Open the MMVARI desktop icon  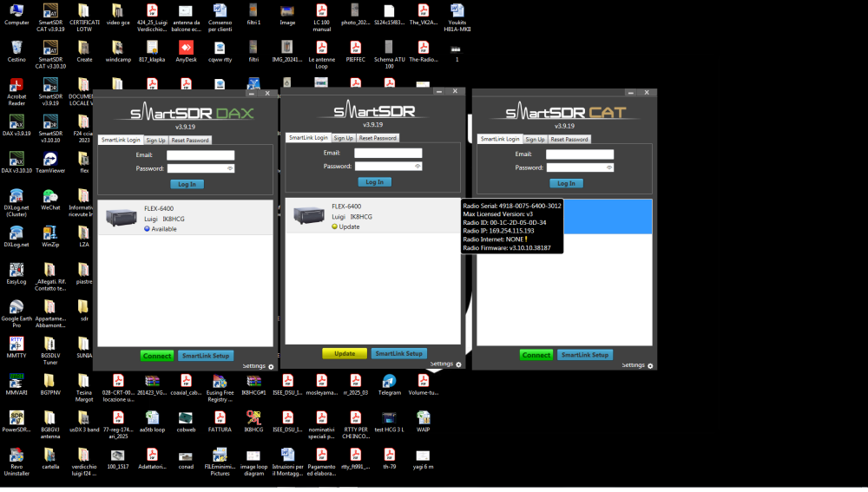point(16,384)
